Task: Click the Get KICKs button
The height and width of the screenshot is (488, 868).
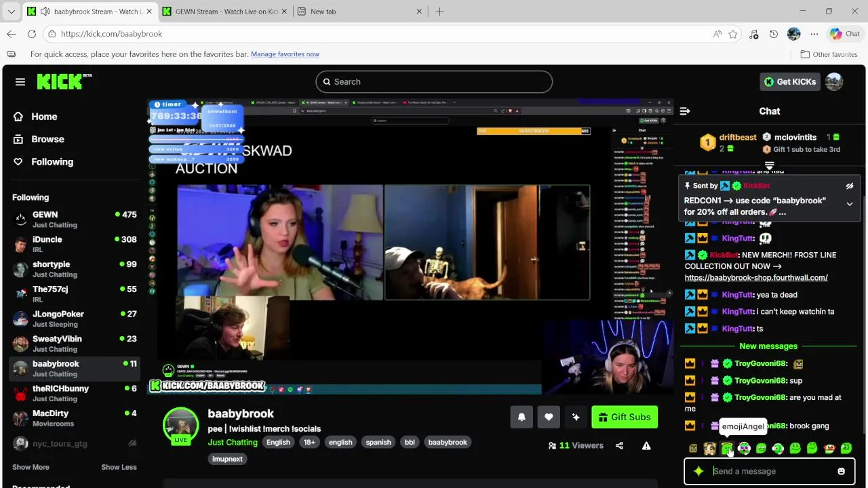Action: 790,81
